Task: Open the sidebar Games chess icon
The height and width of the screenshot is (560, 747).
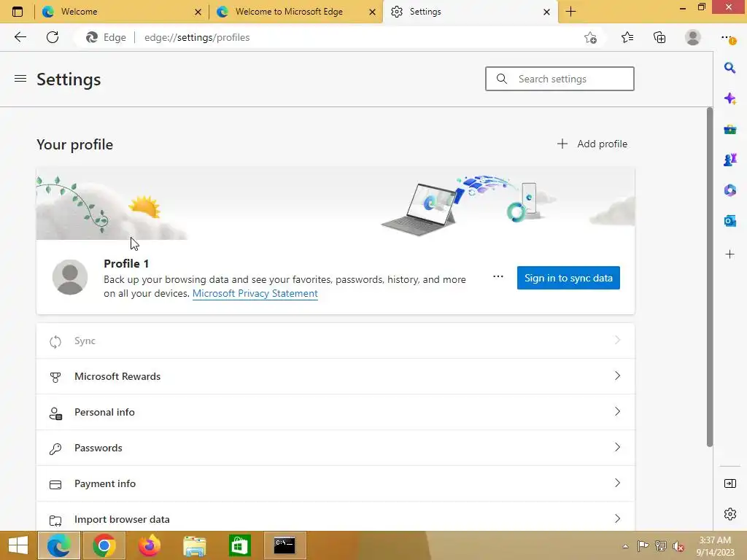Action: pos(729,160)
